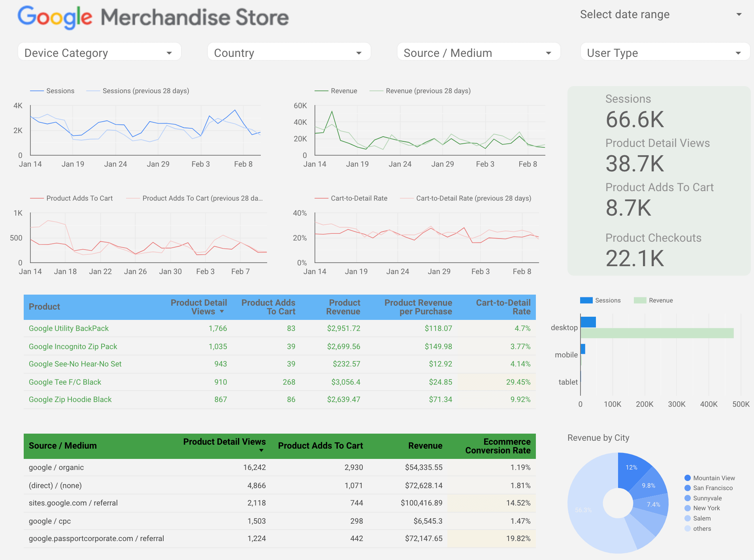Sort by green Product Adds To Cart header
The image size is (754, 560).
(x=320, y=446)
